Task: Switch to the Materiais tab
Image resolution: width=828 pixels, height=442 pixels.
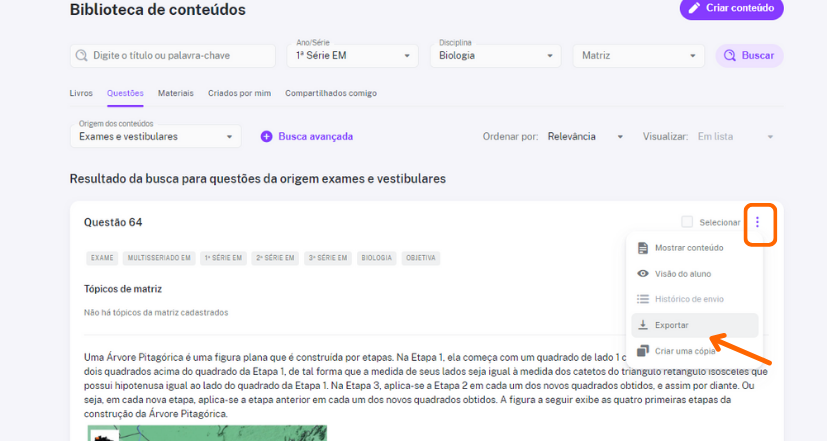Action: tap(176, 93)
